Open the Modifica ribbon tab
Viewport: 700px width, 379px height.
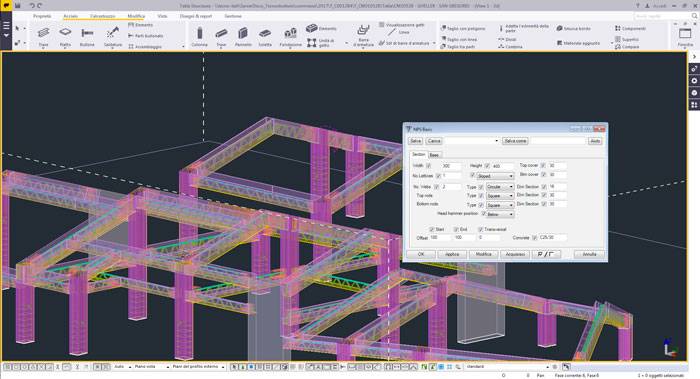[x=136, y=16]
